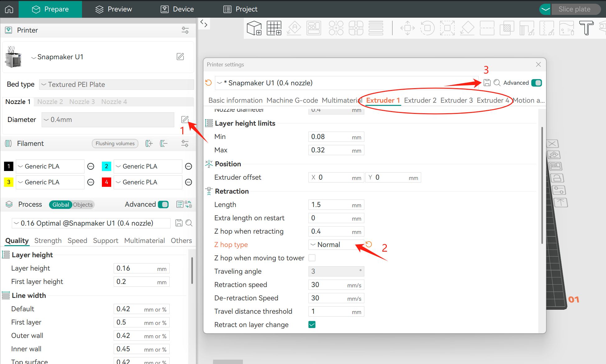
Task: Click the Add cube primitive icon
Action: (254, 28)
